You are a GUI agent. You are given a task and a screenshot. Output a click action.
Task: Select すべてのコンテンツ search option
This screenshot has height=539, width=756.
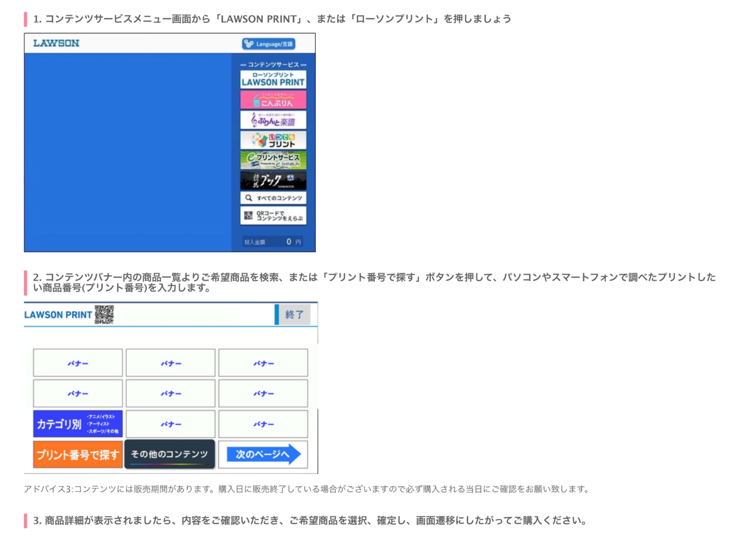coord(273,198)
